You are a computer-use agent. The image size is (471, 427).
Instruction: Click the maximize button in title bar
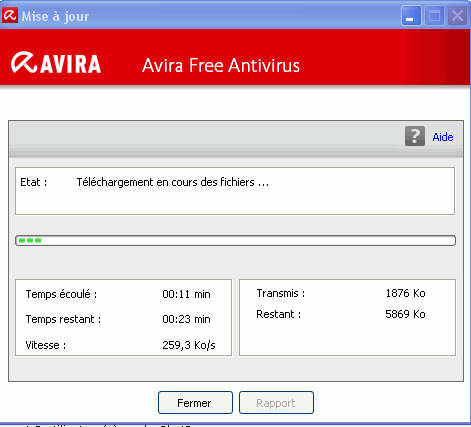click(x=434, y=16)
